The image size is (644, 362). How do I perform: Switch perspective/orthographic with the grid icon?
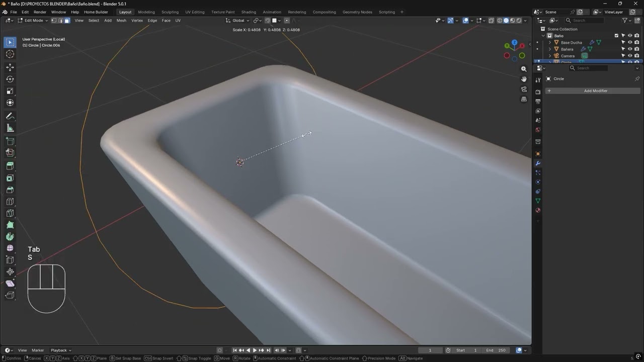(x=524, y=99)
